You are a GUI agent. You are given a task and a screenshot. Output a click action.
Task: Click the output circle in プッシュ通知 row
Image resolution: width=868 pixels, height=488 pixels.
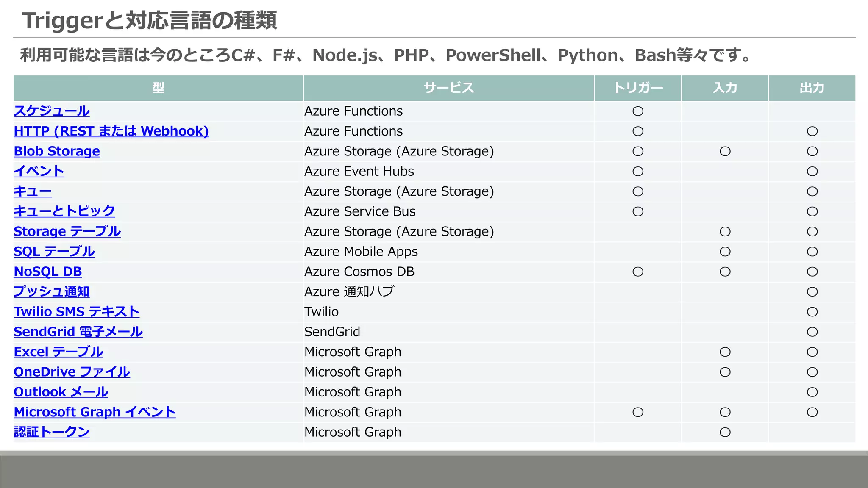[x=812, y=292]
